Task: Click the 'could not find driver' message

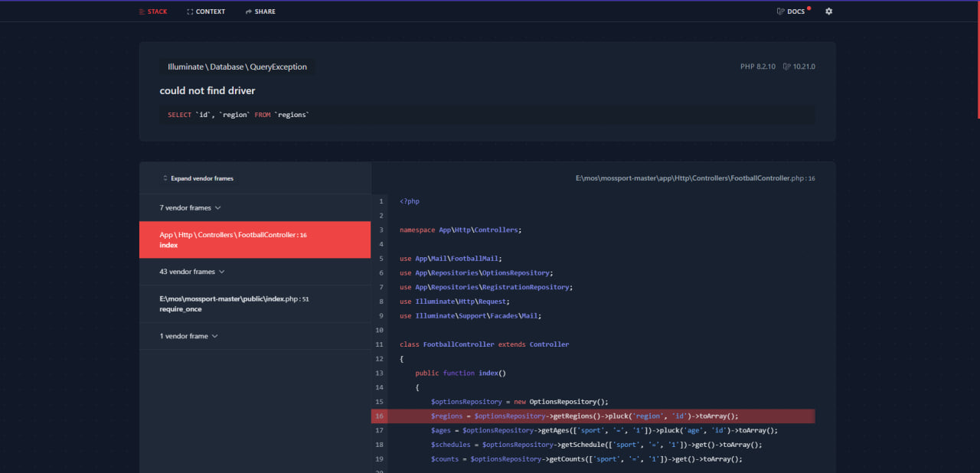Action: 207,90
